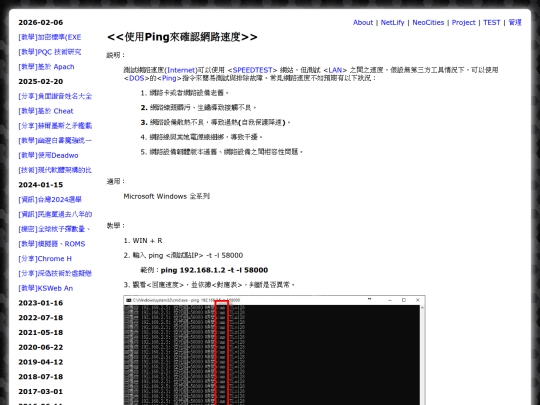Viewport: 540px width, 405px height.
Task: Follow the DOS link
Action: pyautogui.click(x=136, y=78)
